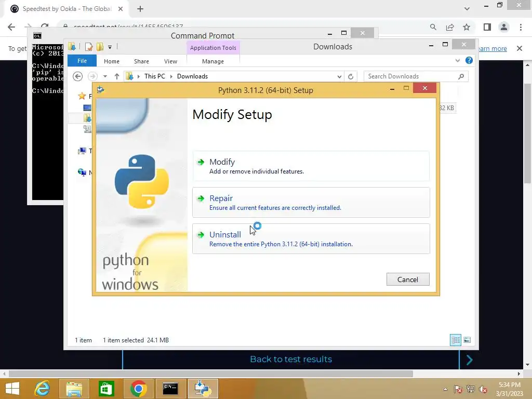Open the Windows Store from taskbar
This screenshot has height=399, width=532.
pos(106,389)
